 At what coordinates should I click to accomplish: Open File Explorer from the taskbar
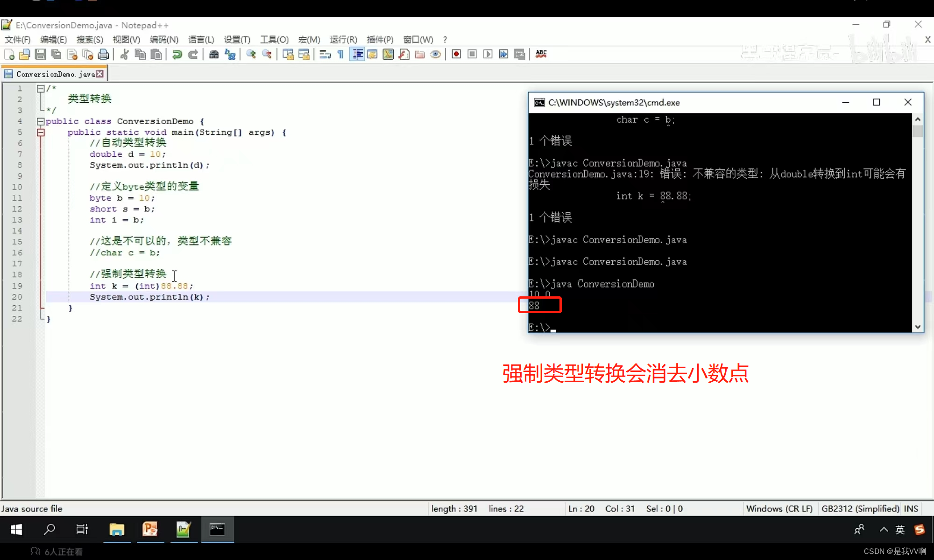(x=117, y=529)
